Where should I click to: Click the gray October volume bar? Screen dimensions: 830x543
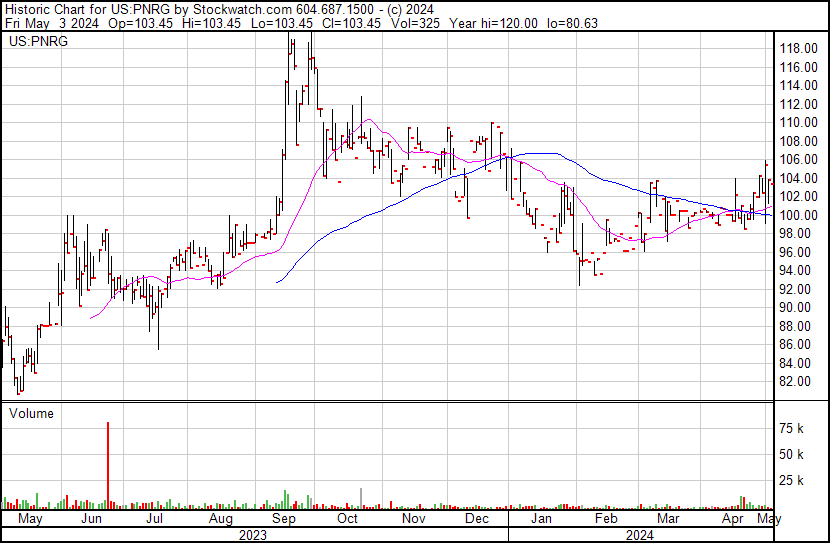(x=361, y=499)
